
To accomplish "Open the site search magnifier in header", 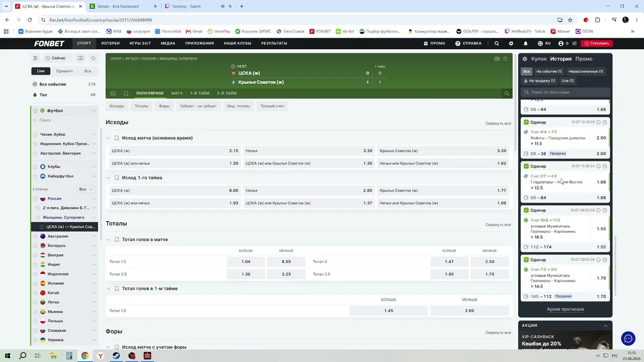I will point(497,43).
